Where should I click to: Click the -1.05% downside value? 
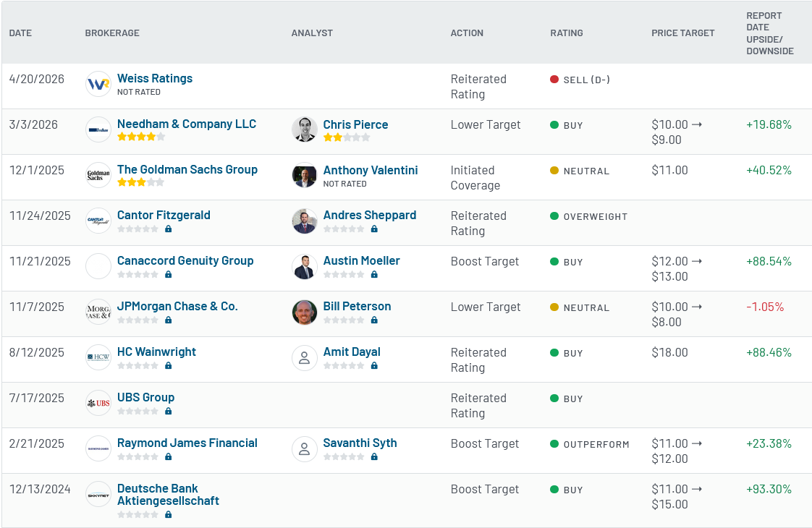coord(765,307)
